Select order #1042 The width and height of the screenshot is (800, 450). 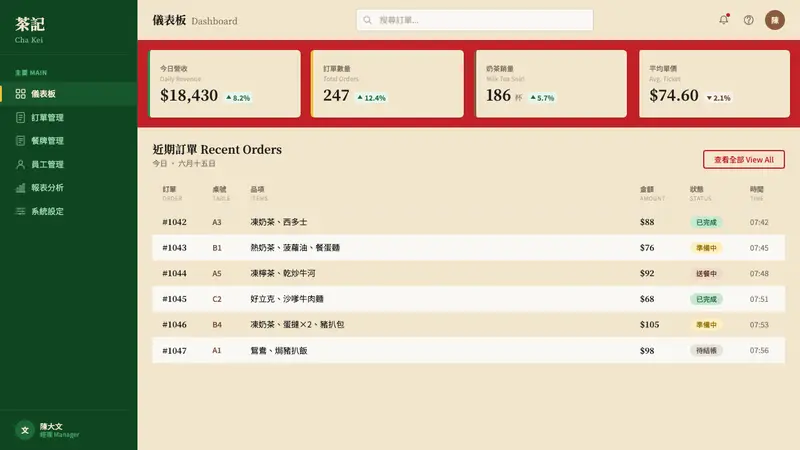tap(468, 222)
